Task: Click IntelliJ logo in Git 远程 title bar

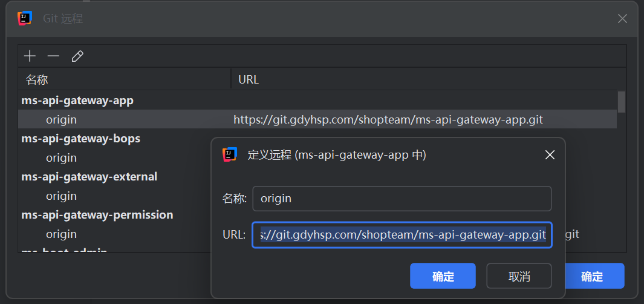Action: click(24, 18)
